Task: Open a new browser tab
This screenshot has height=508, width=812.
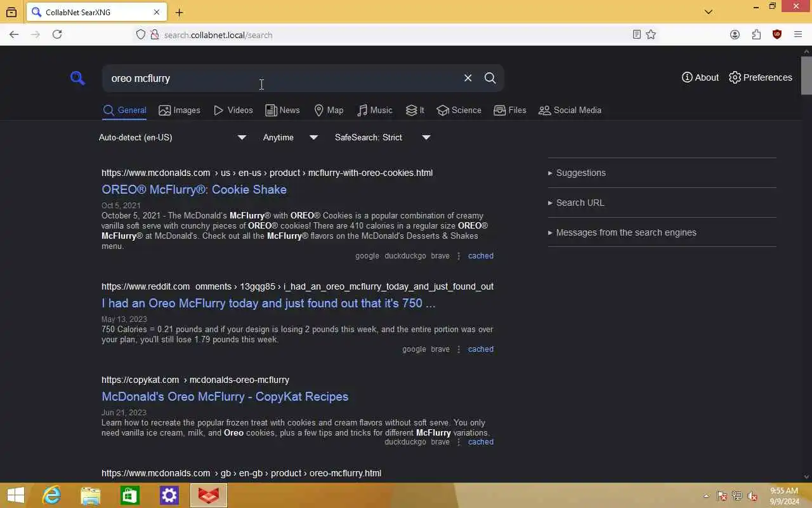Action: pyautogui.click(x=180, y=12)
